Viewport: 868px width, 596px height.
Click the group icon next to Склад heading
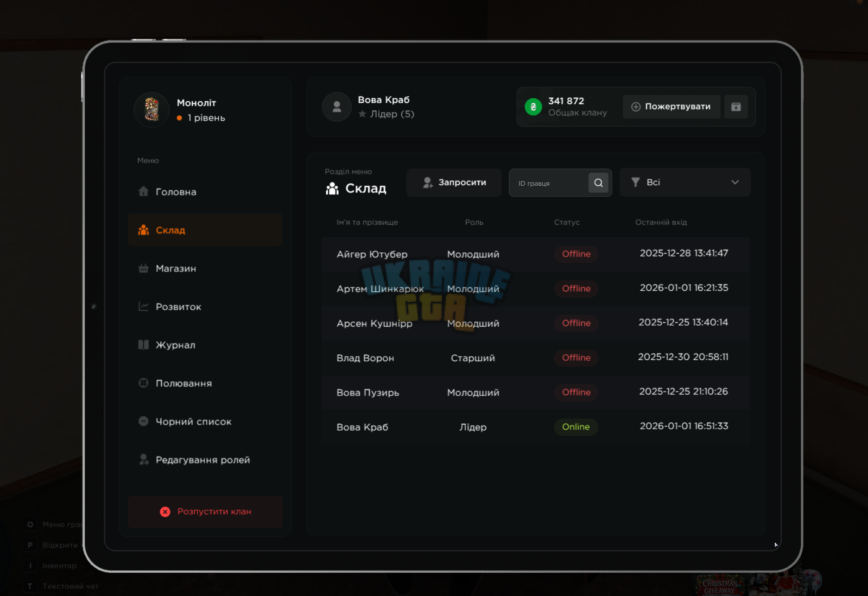(x=332, y=188)
